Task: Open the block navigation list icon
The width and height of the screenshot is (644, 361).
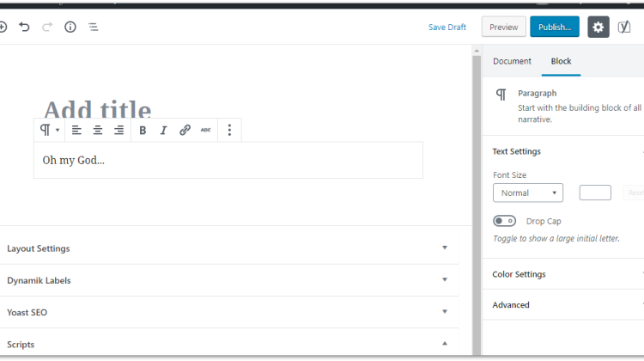Action: pos(94,28)
